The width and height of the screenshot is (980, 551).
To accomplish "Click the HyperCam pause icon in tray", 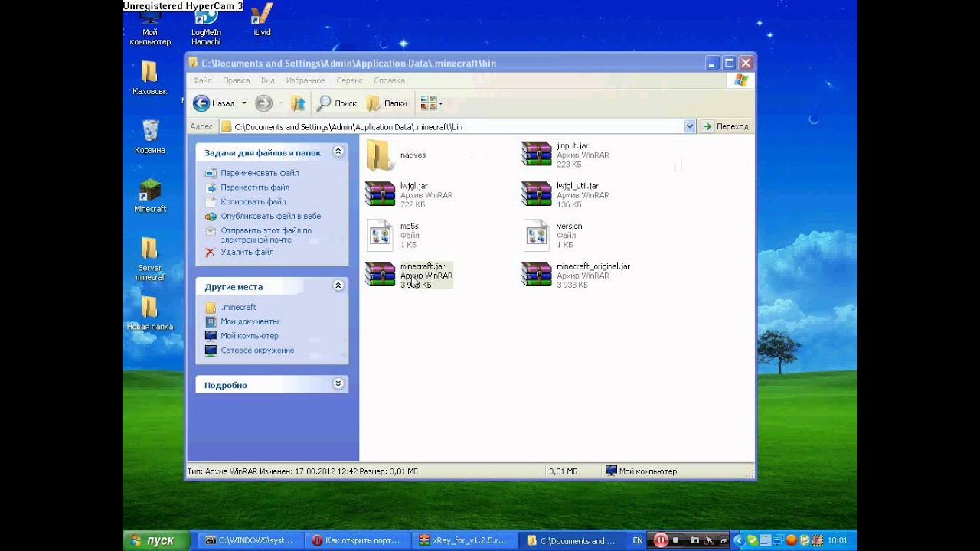I will click(661, 540).
